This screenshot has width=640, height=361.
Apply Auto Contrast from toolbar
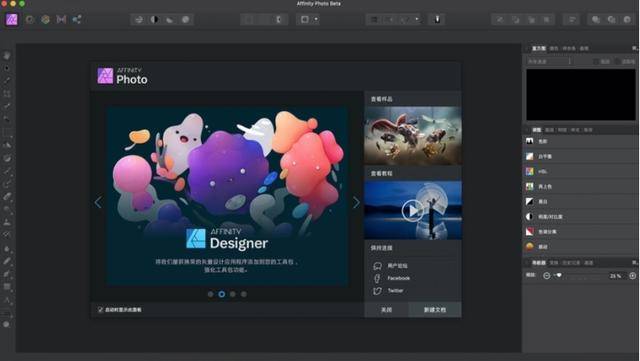[154, 20]
